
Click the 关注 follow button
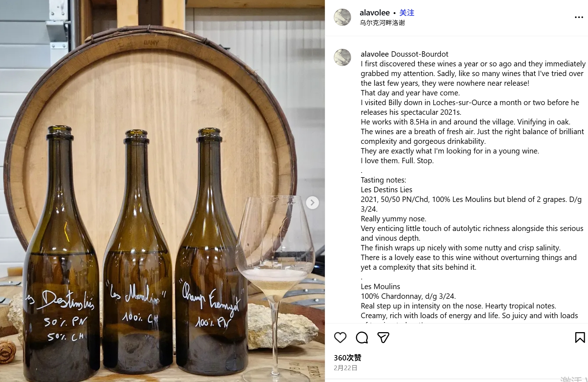407,13
